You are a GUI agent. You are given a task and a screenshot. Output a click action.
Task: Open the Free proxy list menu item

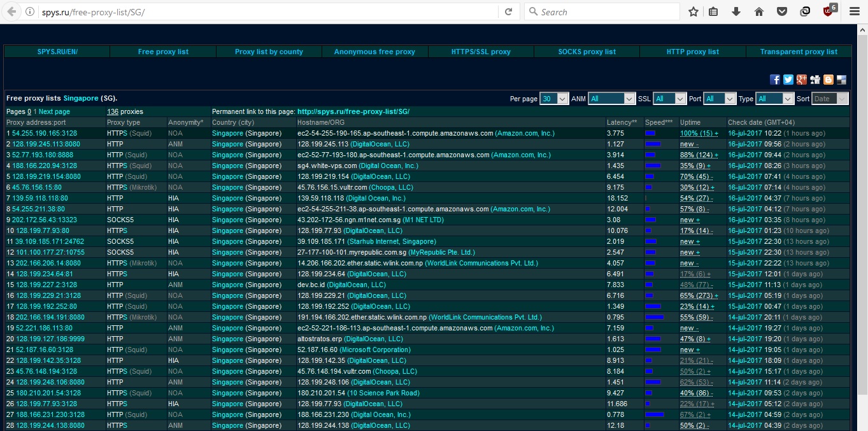pos(163,52)
